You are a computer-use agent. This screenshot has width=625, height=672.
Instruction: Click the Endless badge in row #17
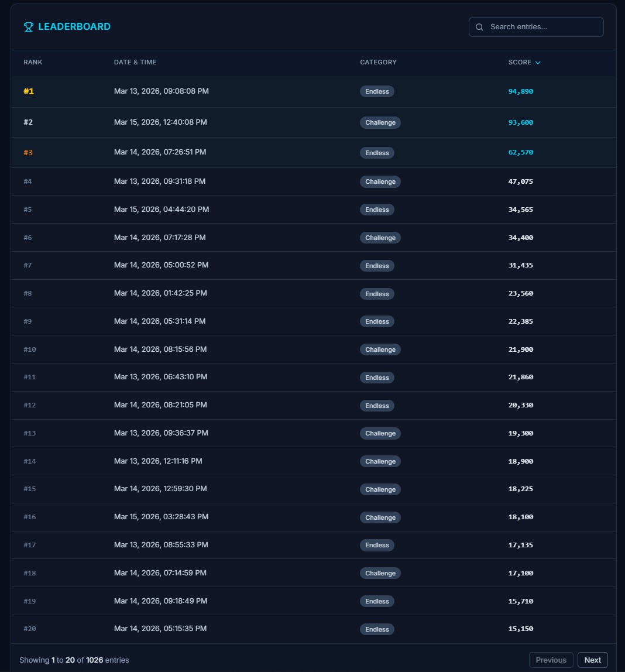pyautogui.click(x=377, y=545)
